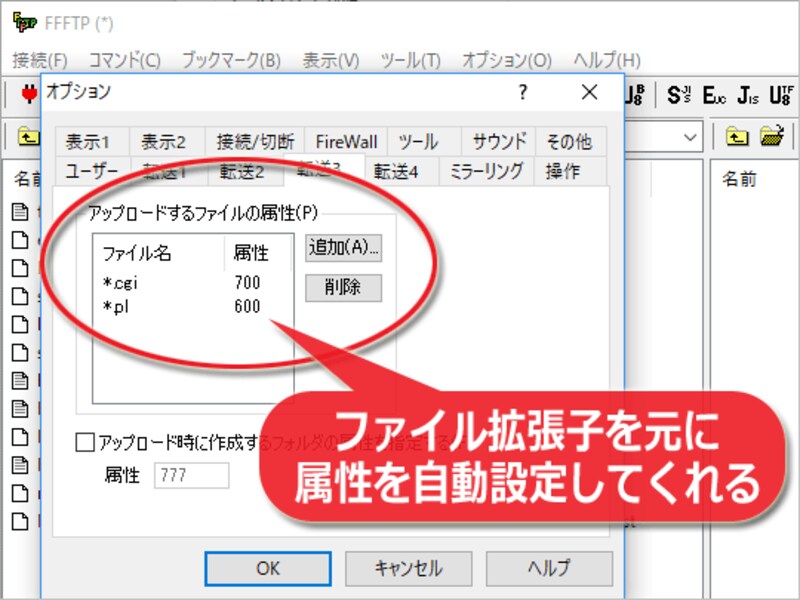Click remote pane up-folder icon
The height and width of the screenshot is (600, 800).
point(737,137)
